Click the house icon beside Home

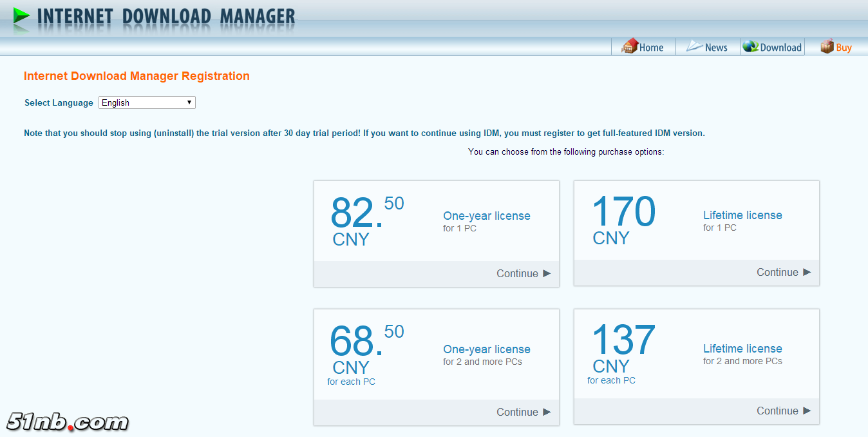(x=629, y=46)
